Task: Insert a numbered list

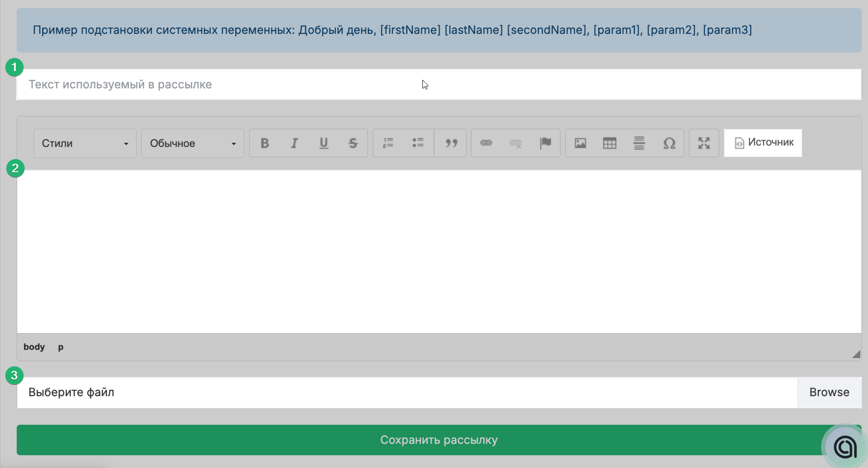Action: coord(388,144)
